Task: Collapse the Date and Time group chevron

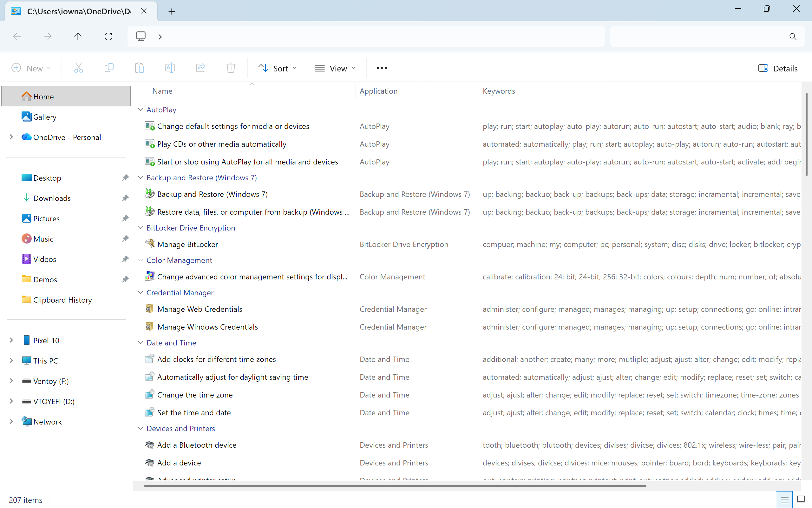Action: 141,342
